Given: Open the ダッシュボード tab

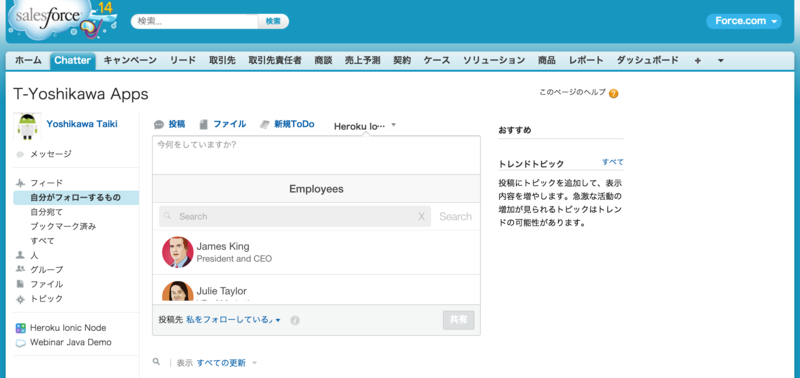Looking at the screenshot, I should pyautogui.click(x=647, y=60).
